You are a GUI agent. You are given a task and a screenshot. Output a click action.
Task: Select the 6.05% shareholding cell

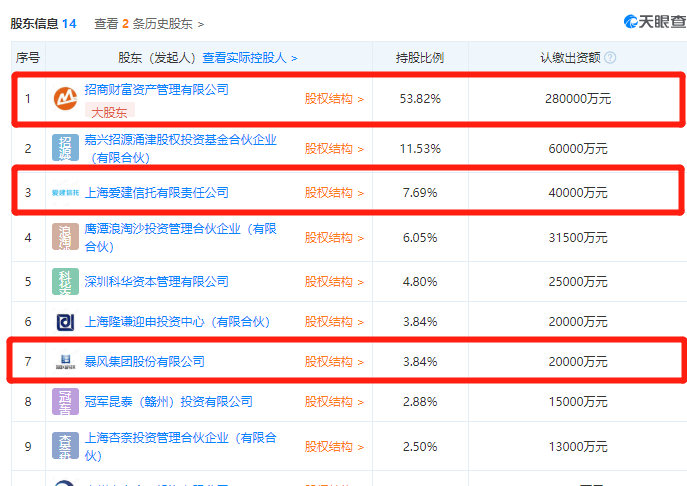420,238
